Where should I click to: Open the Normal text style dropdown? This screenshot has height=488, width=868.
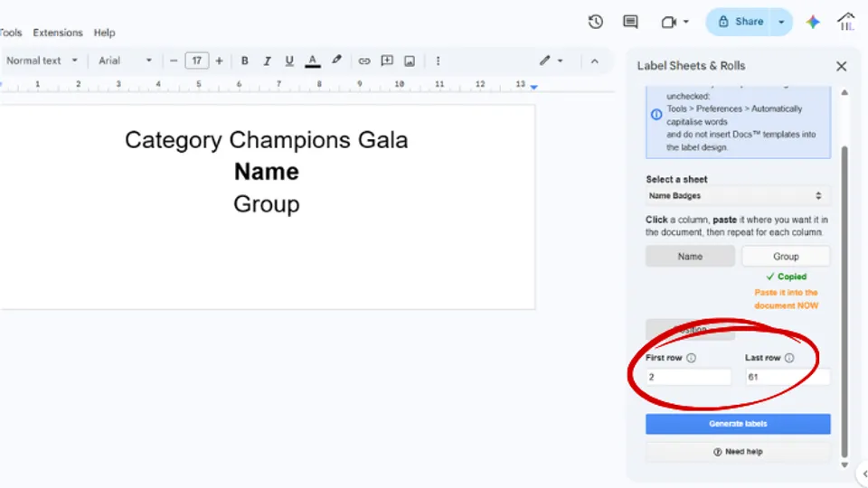(42, 61)
